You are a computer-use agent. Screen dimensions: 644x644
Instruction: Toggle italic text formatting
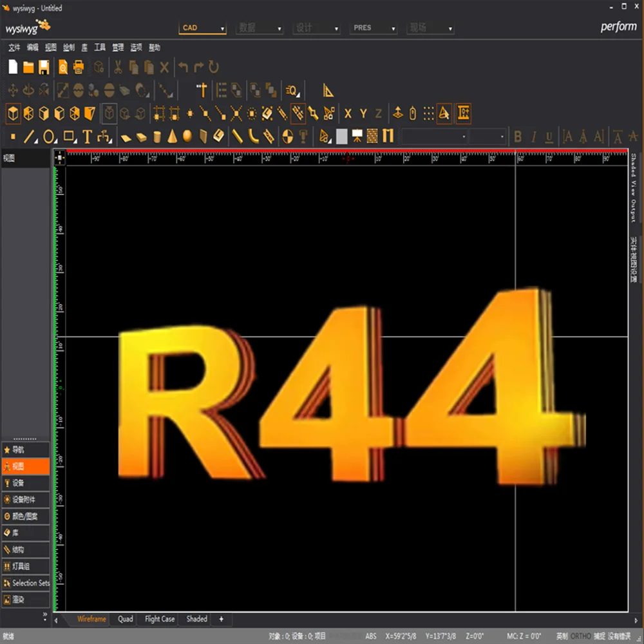click(533, 137)
